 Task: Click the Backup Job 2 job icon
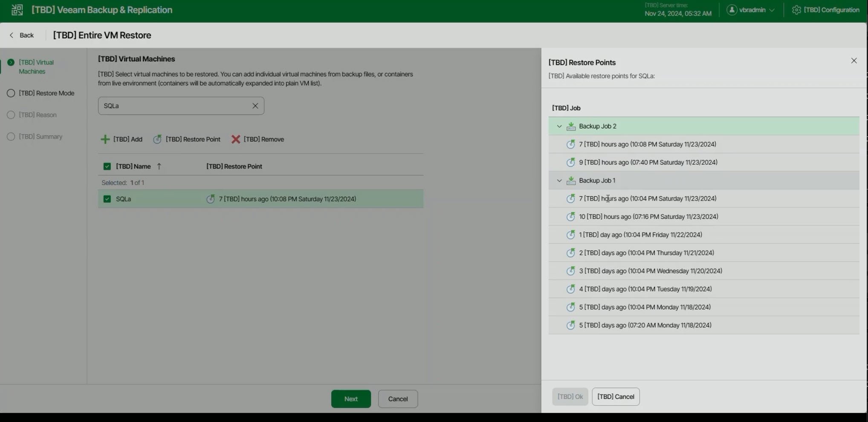571,126
